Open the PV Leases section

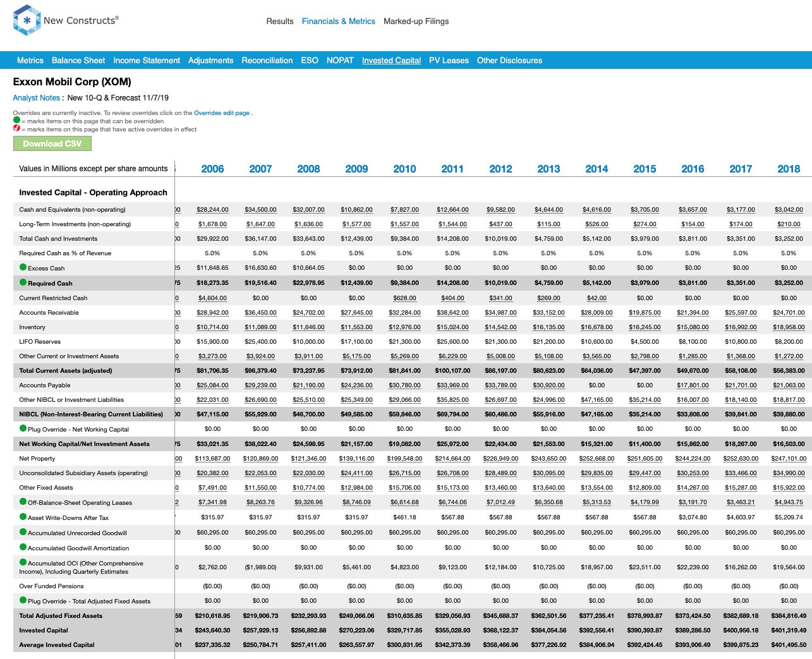click(449, 61)
